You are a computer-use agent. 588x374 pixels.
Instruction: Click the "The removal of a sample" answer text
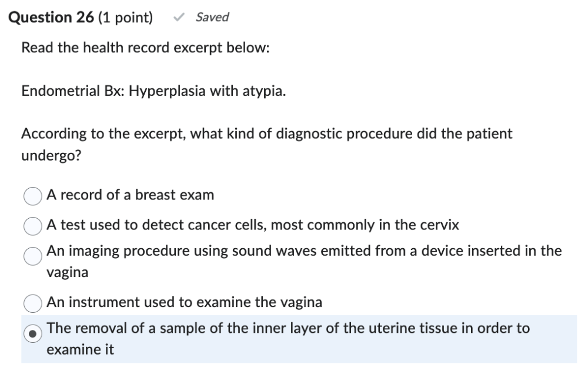(x=288, y=328)
